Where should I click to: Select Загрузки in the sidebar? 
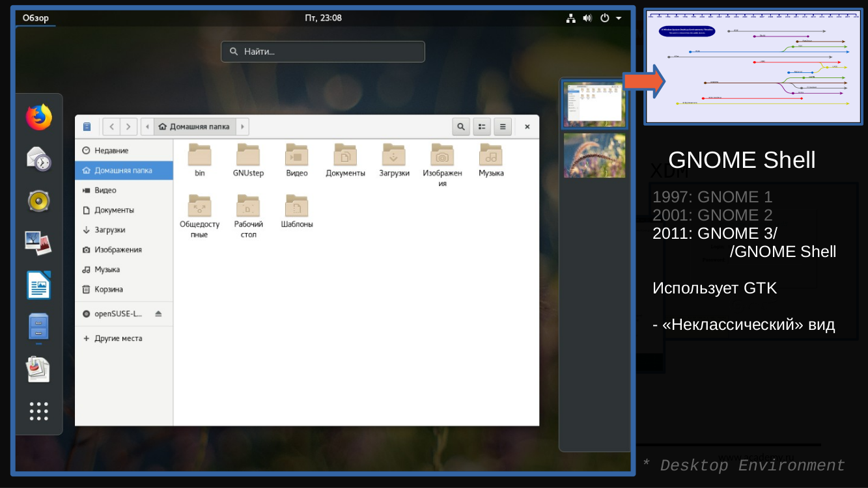pos(124,230)
